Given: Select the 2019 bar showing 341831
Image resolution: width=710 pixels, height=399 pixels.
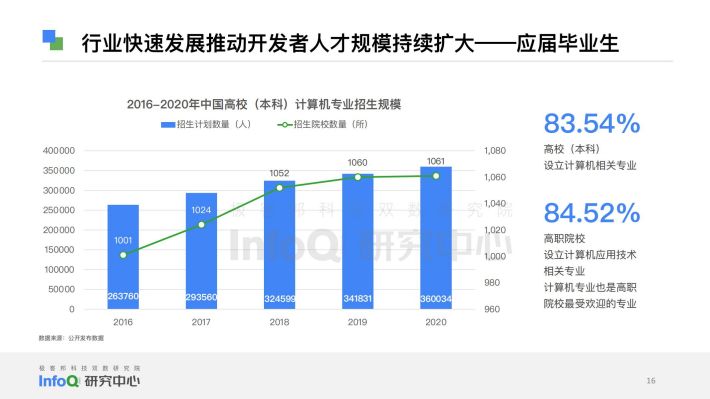Looking at the screenshot, I should pyautogui.click(x=358, y=241).
